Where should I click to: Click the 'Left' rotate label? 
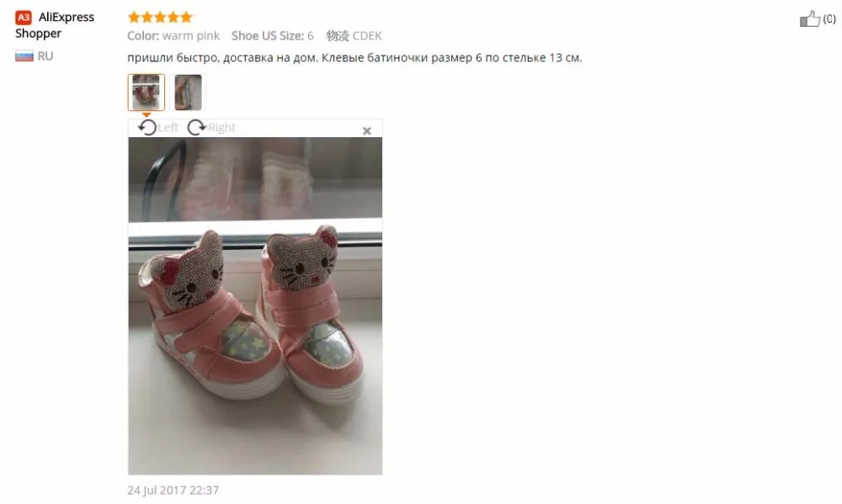pyautogui.click(x=168, y=127)
